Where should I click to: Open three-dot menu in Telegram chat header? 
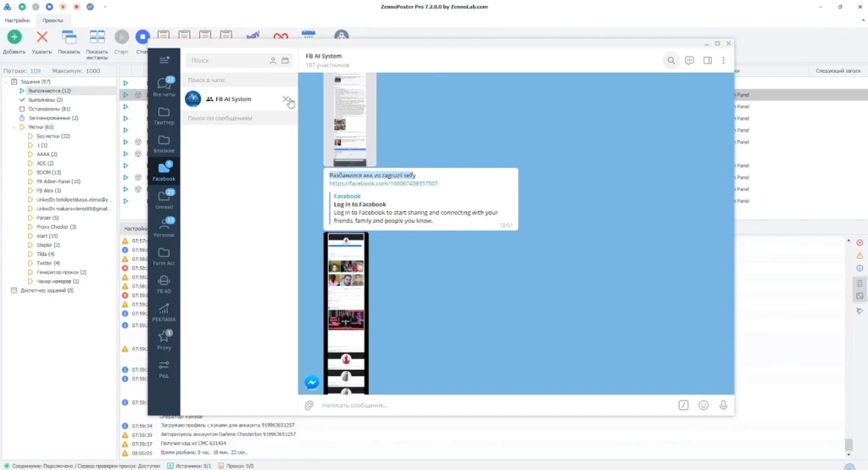click(723, 60)
